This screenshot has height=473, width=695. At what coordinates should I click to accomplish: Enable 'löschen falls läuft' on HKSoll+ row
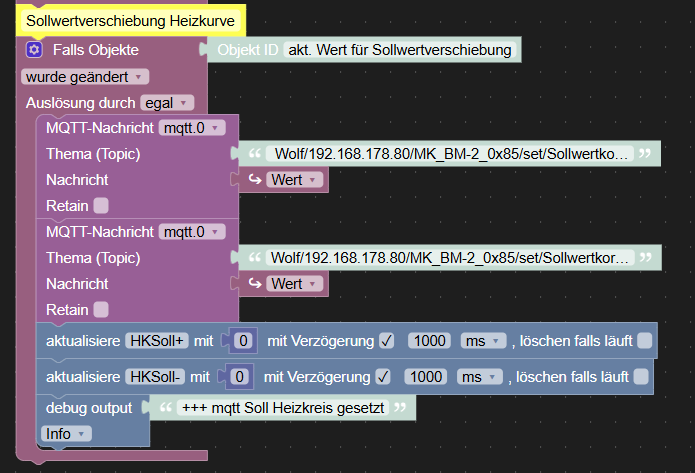click(x=644, y=341)
